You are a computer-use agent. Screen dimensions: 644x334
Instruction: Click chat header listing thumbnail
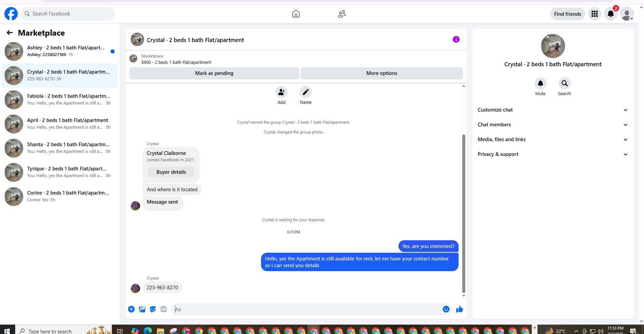pos(137,39)
